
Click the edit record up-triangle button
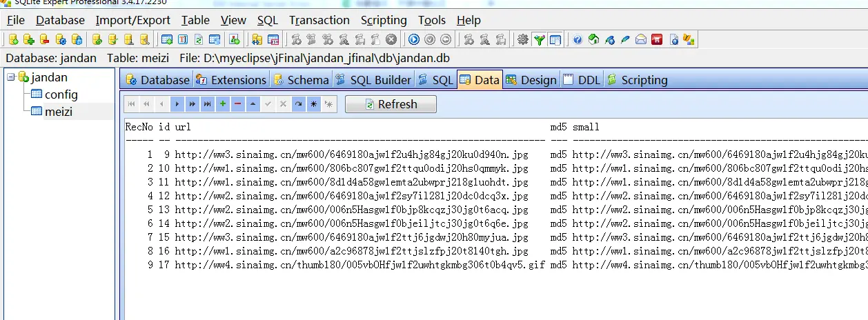point(253,104)
